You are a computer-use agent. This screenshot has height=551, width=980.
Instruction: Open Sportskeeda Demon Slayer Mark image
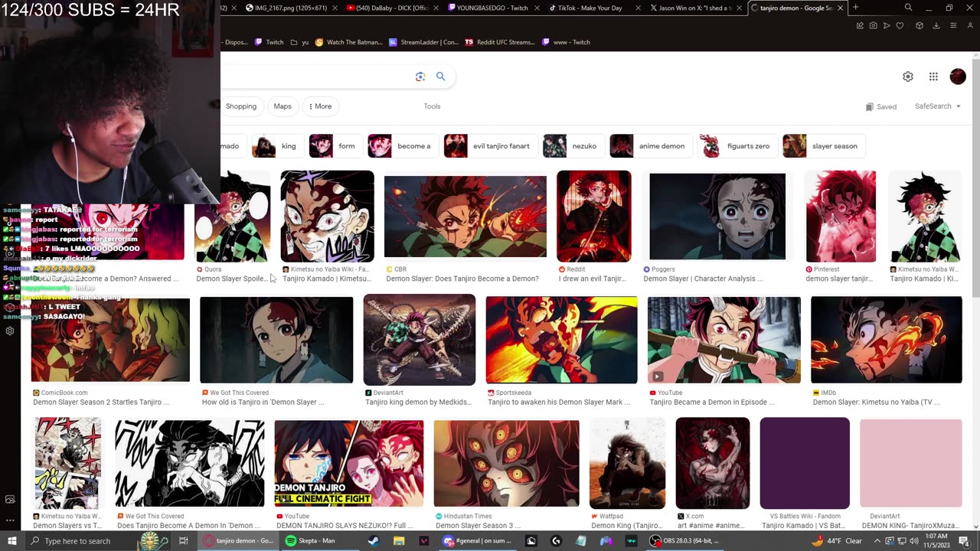click(x=561, y=340)
